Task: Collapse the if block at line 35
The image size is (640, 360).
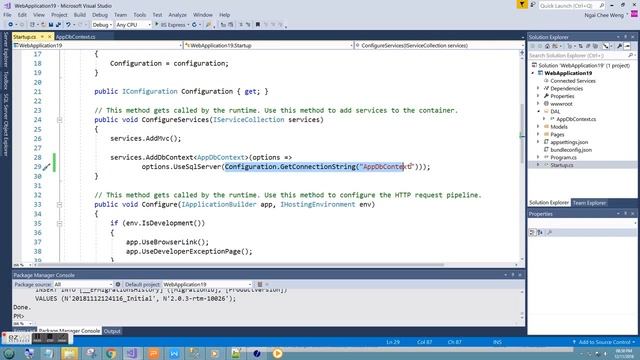Action: 60,223
